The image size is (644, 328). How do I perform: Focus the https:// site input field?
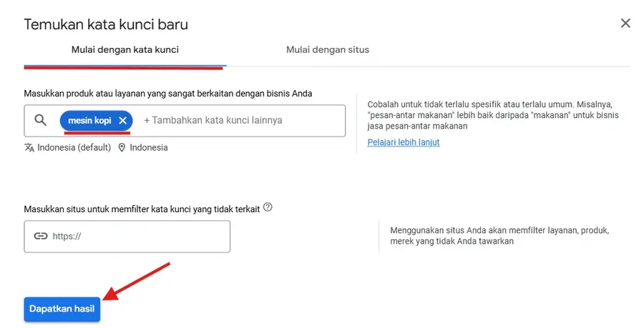coord(127,237)
